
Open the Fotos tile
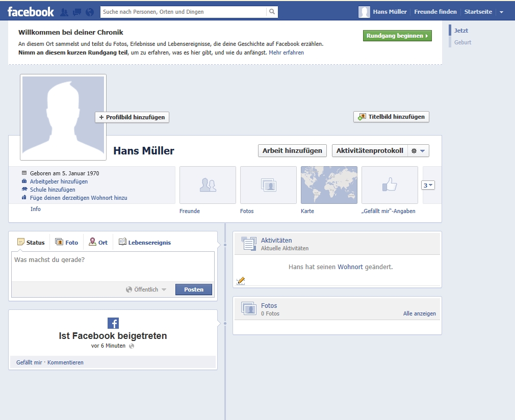coord(268,185)
